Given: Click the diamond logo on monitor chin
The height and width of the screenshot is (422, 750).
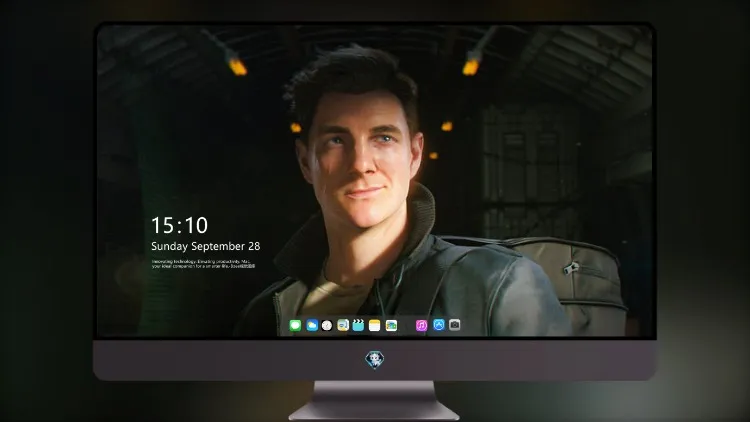Looking at the screenshot, I should (375, 360).
